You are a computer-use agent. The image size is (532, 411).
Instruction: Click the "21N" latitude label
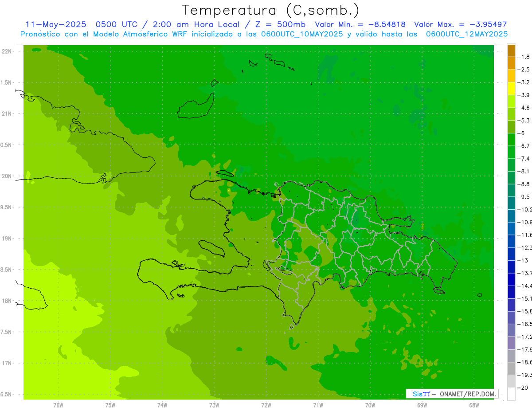(x=7, y=114)
